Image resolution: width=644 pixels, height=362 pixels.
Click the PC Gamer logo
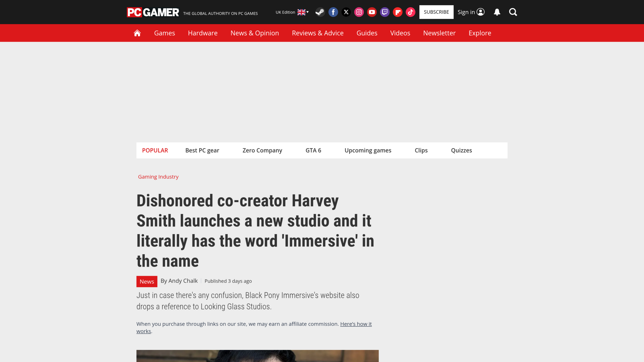click(153, 12)
